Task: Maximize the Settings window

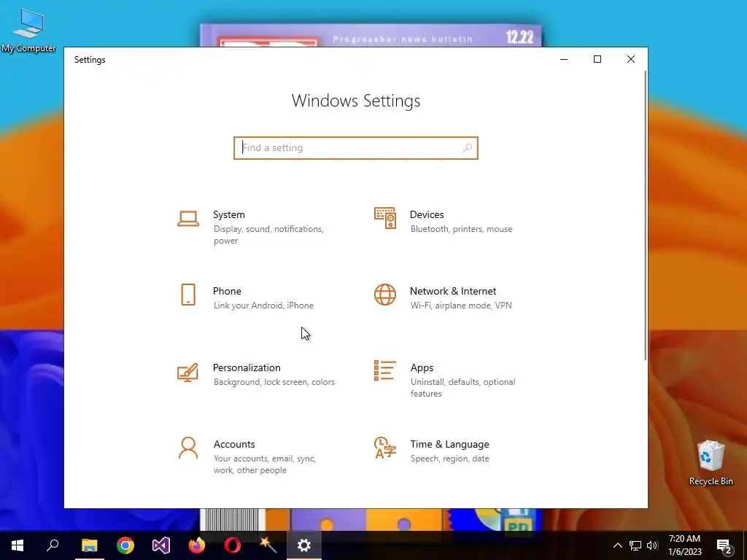Action: point(597,60)
